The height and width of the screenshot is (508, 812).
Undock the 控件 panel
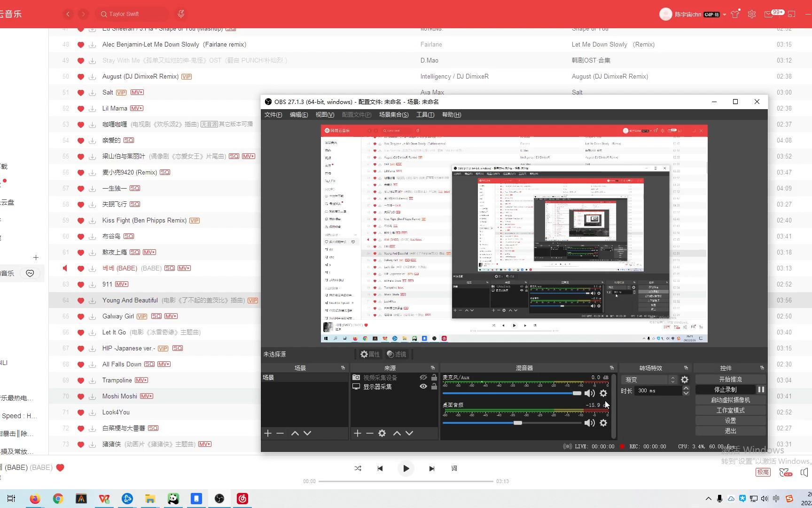[x=762, y=368]
